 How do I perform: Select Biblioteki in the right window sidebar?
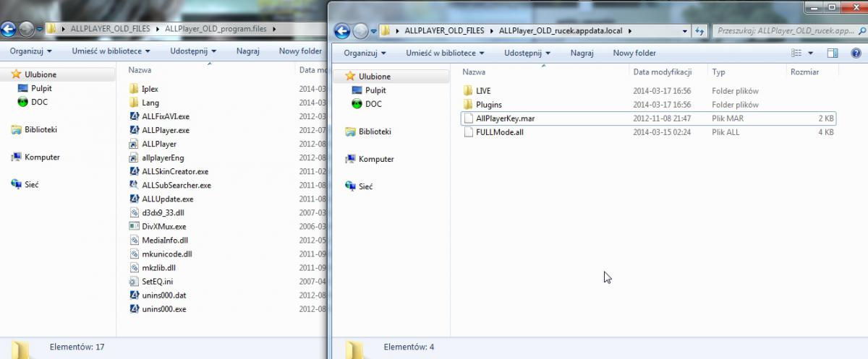pyautogui.click(x=375, y=131)
